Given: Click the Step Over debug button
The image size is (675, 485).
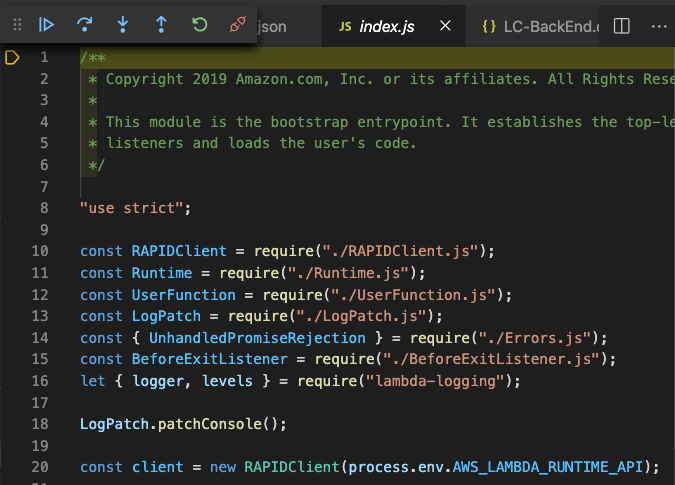Looking at the screenshot, I should 84,25.
